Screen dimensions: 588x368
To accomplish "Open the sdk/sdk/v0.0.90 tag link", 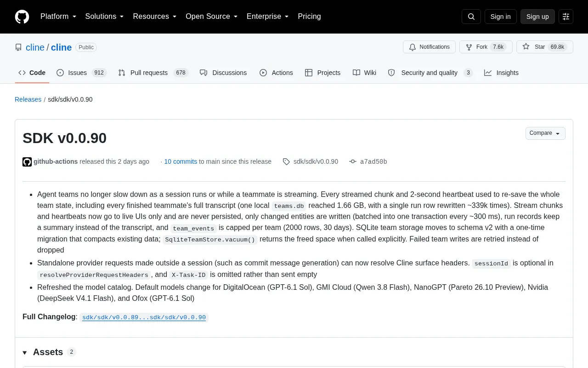I will coord(316,161).
